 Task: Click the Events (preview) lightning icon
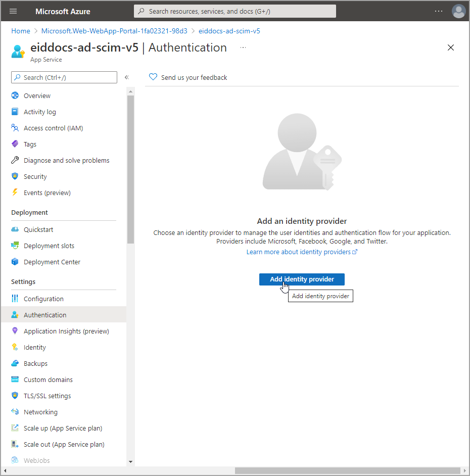coord(15,193)
